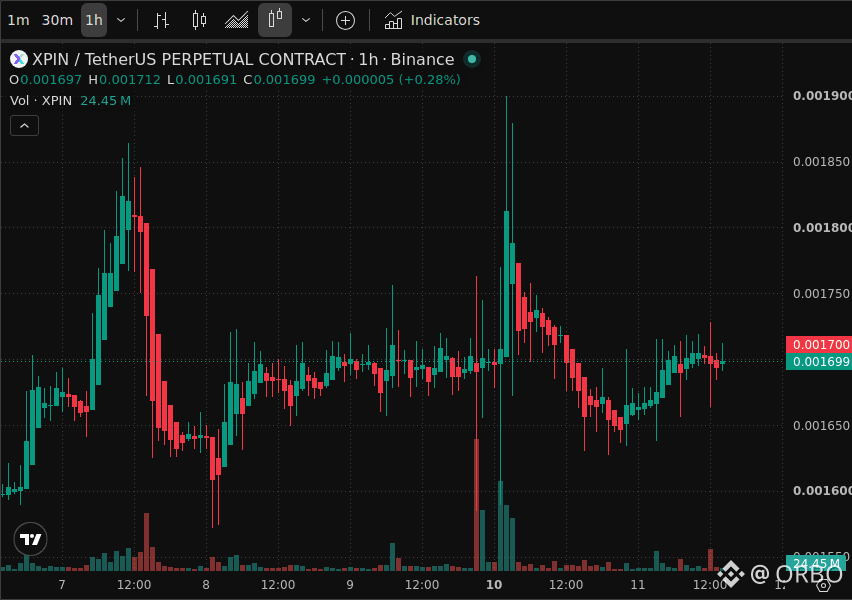Click the low price value L0.001691

[202, 80]
